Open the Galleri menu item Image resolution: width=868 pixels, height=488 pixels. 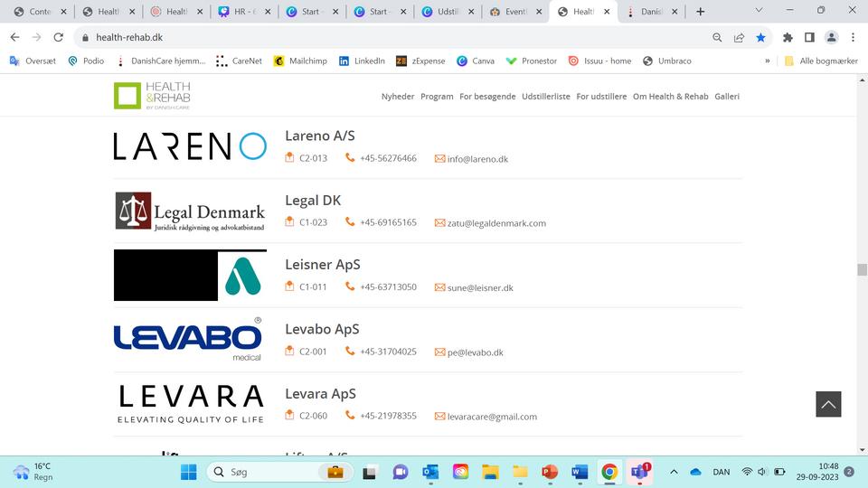click(727, 97)
